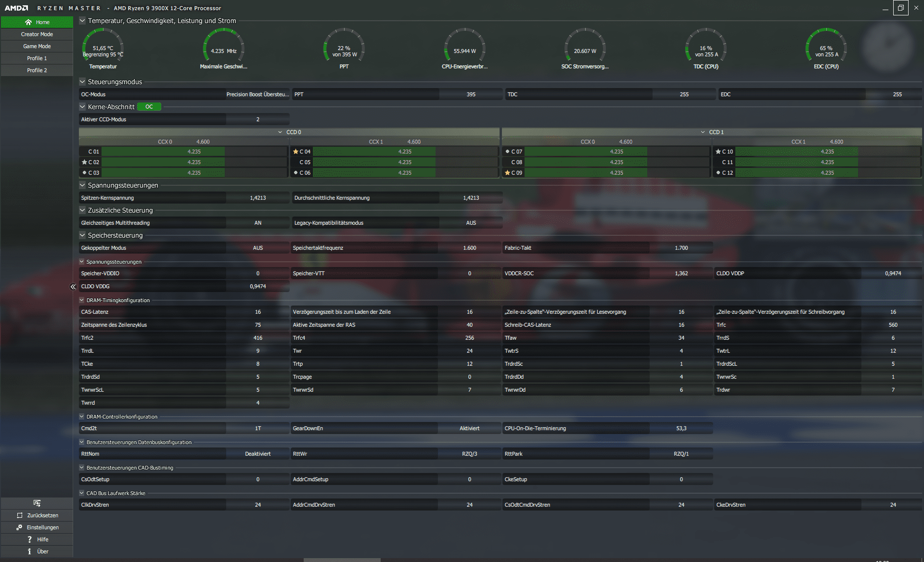Click the dot marker next to C 07
The image size is (924, 562).
coord(507,152)
